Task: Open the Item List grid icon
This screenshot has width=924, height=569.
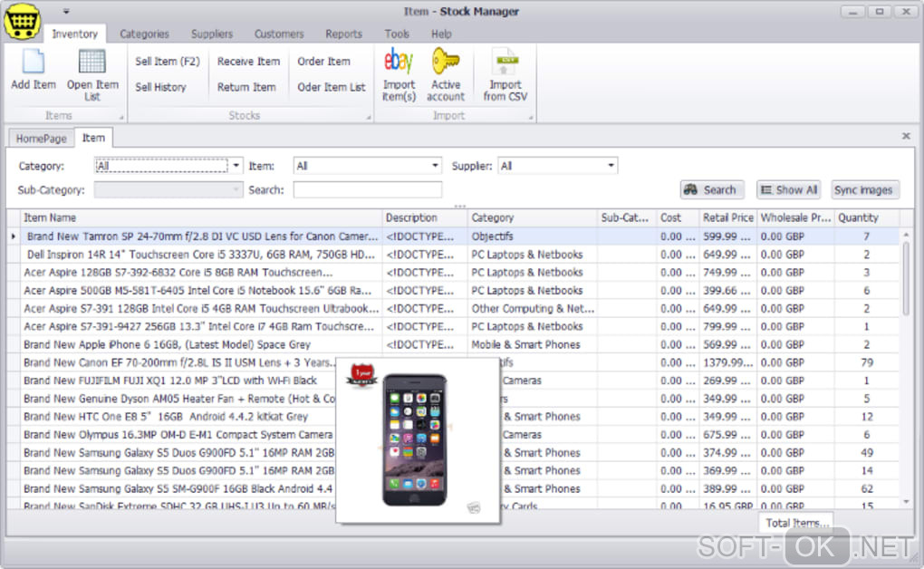Action: pyautogui.click(x=91, y=62)
